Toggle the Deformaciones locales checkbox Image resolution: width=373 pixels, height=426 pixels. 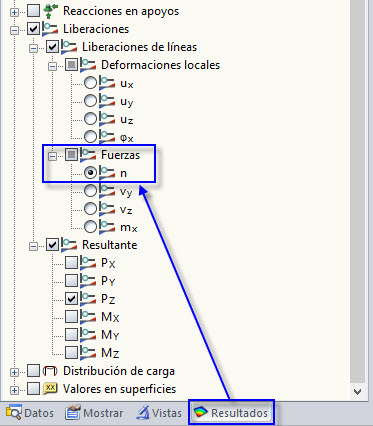[71, 65]
